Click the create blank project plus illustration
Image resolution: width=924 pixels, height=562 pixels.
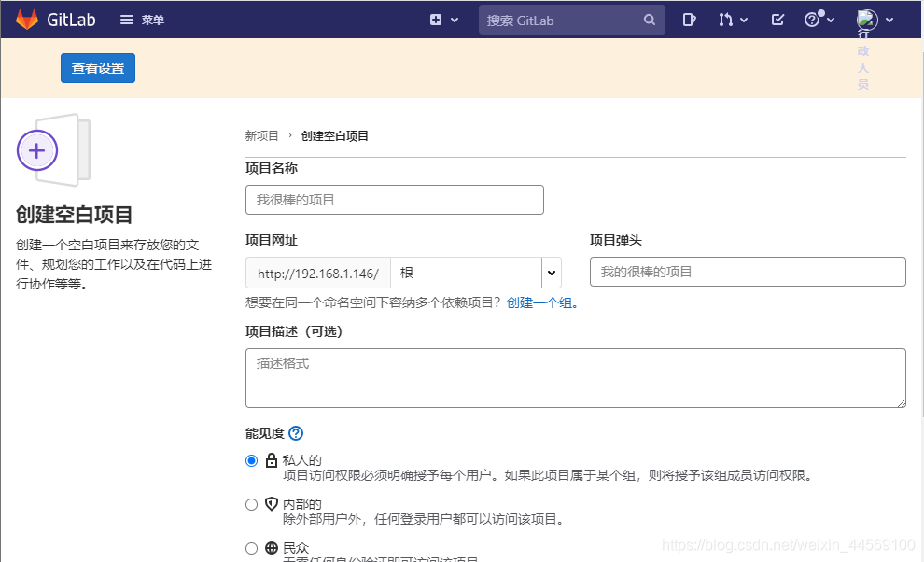point(53,150)
